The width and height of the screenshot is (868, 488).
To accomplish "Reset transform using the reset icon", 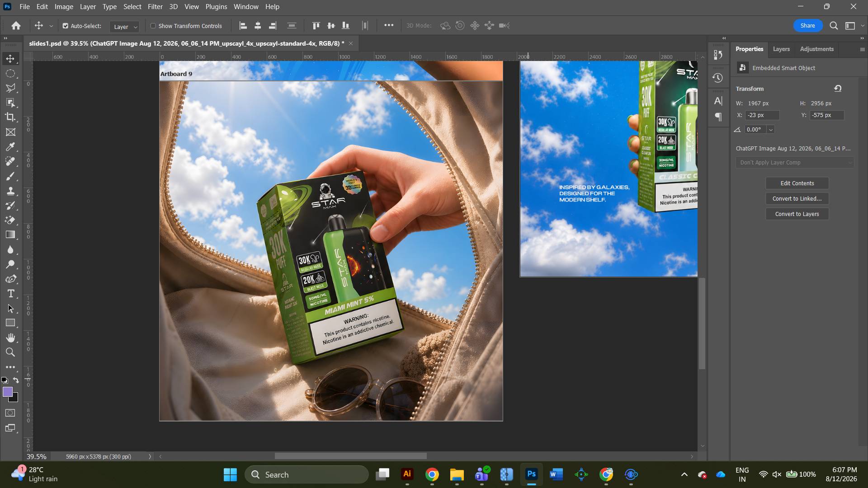I will pos(838,89).
